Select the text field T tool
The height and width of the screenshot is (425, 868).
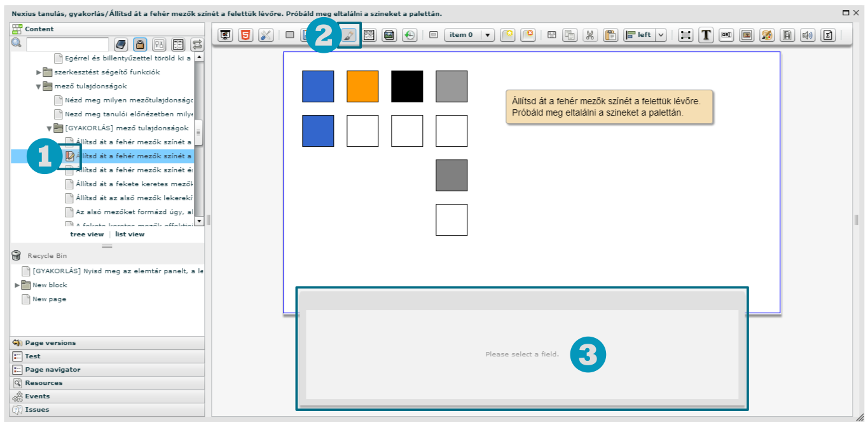pos(706,36)
